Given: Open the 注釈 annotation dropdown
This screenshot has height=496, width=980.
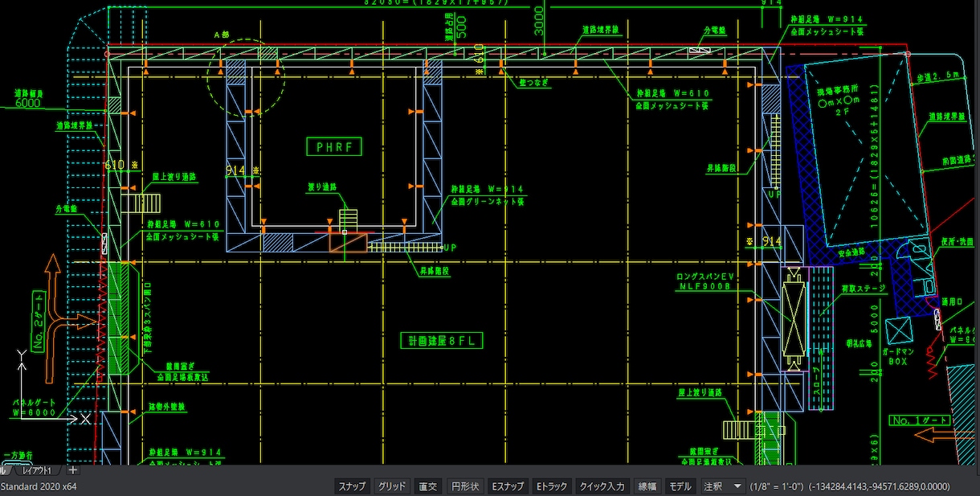Looking at the screenshot, I should coord(713,486).
